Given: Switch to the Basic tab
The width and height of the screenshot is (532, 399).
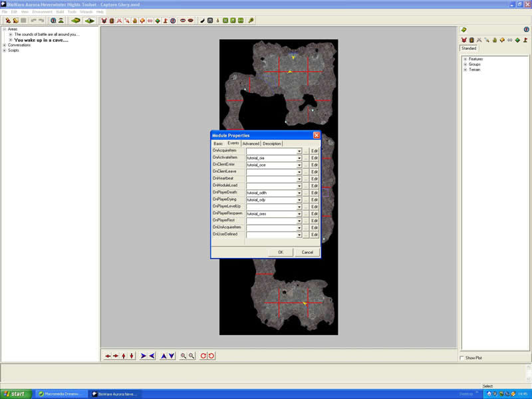Looking at the screenshot, I should tap(218, 144).
